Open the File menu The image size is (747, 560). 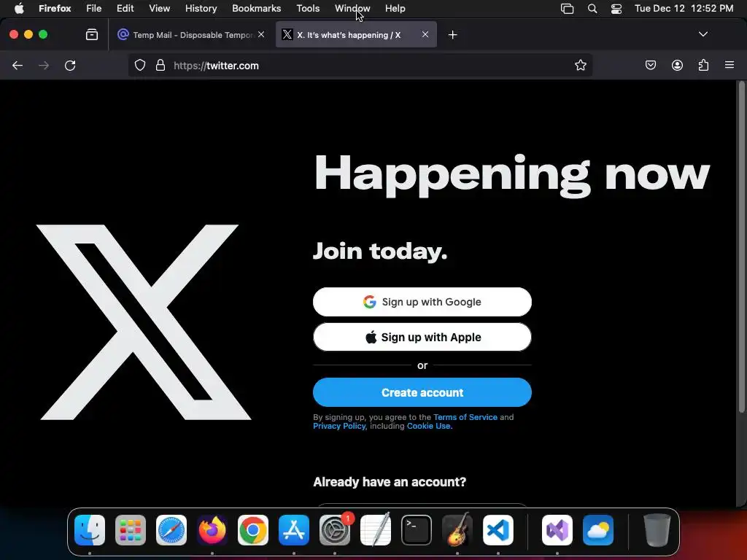93,9
